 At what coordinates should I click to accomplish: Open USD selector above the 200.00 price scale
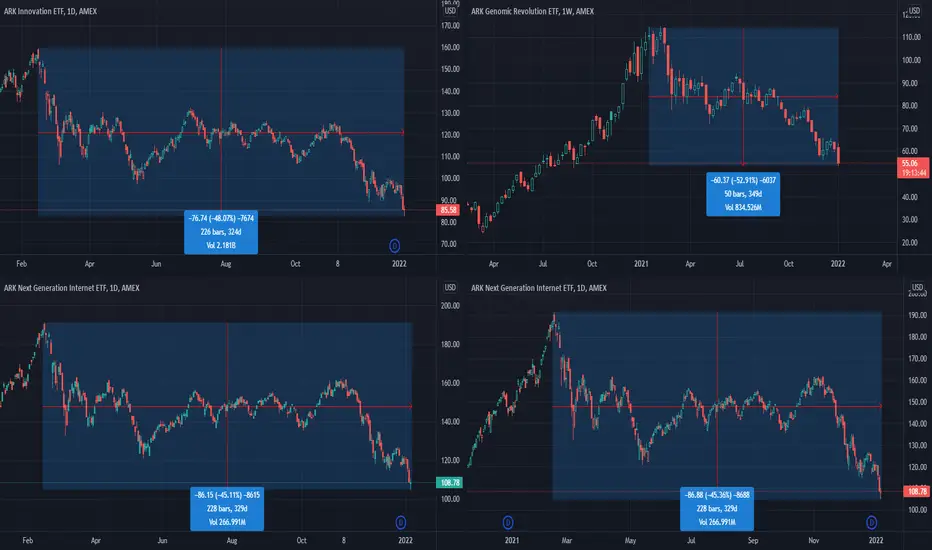(450, 288)
